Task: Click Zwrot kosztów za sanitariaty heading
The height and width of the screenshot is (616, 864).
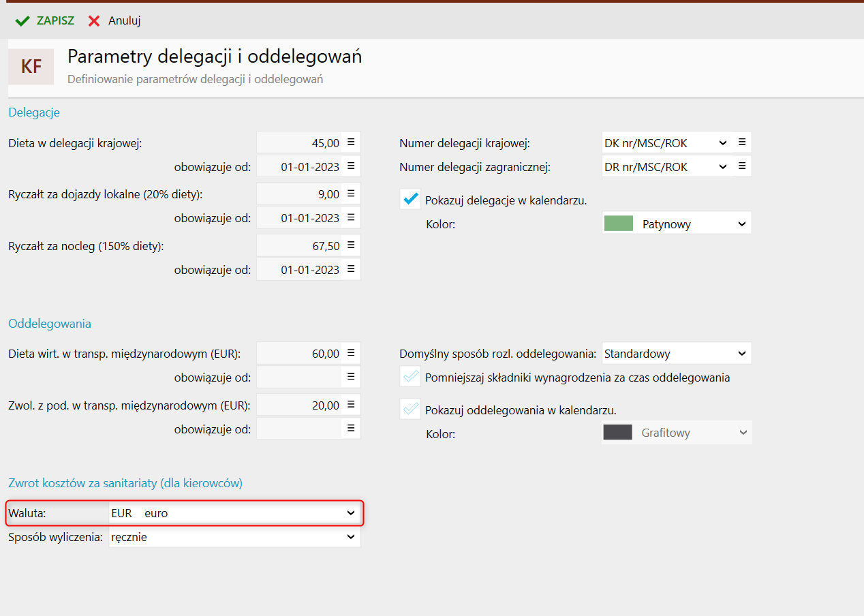Action: click(125, 483)
